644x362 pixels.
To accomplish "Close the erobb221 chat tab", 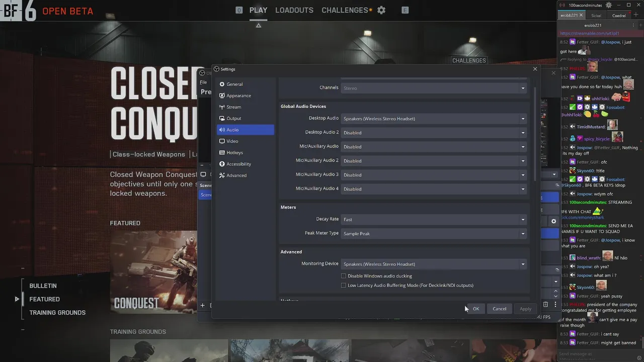I will (581, 15).
